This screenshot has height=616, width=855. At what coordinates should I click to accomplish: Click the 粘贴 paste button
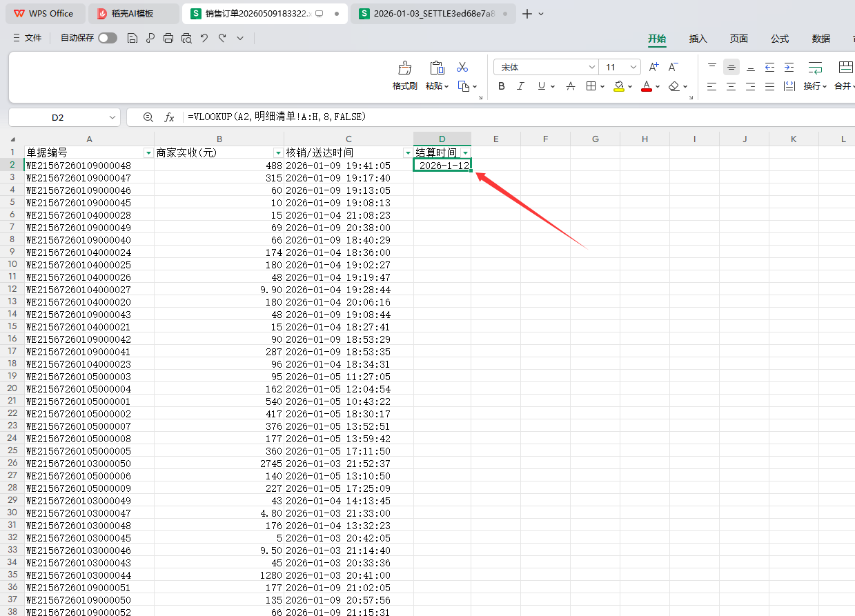click(x=437, y=73)
